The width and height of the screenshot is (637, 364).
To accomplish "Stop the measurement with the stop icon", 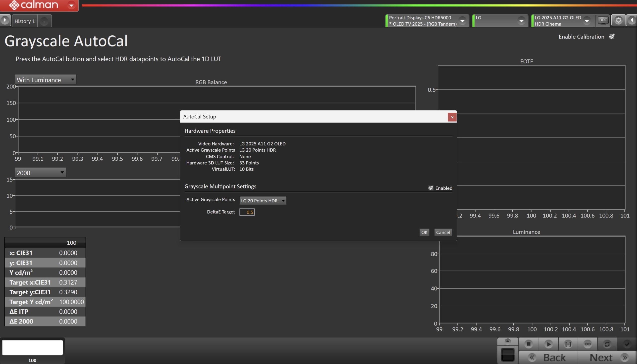I will click(x=529, y=344).
